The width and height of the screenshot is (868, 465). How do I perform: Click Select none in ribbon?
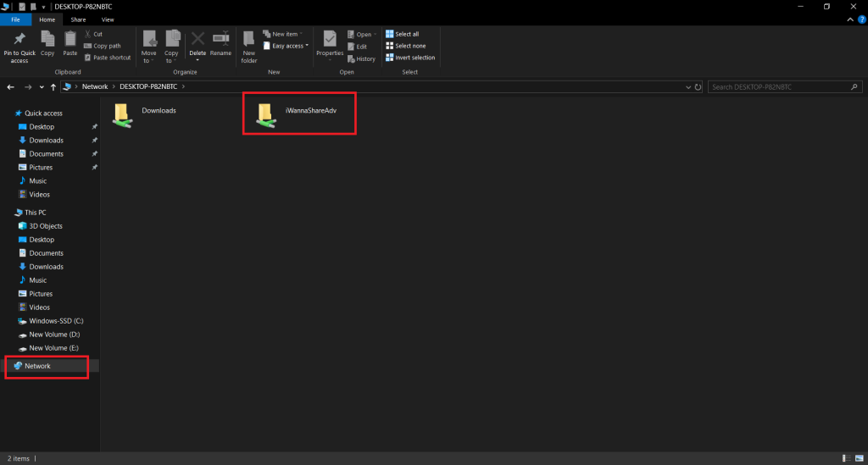point(406,46)
